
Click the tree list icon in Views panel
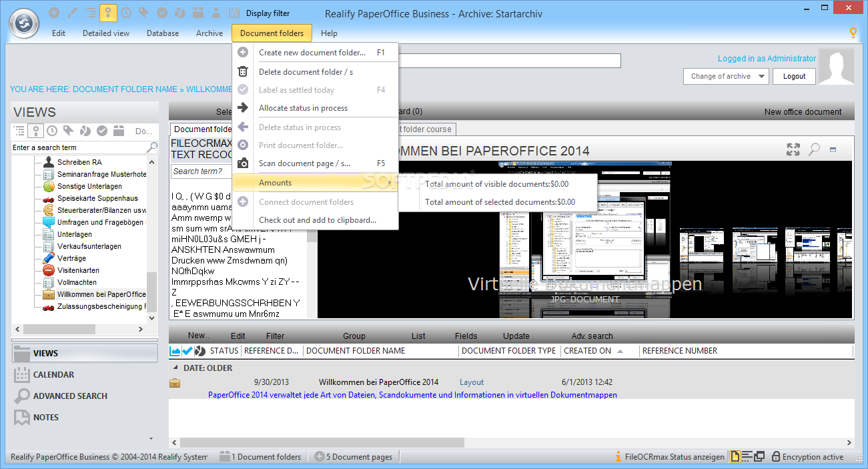point(20,131)
